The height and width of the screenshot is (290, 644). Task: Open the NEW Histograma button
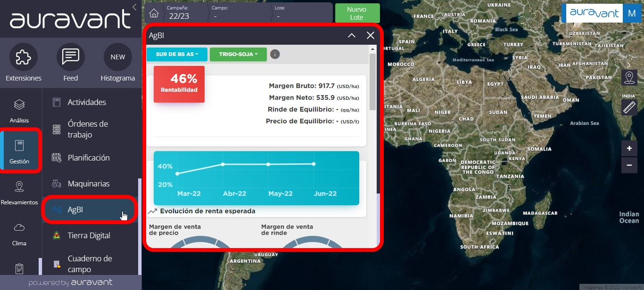(x=118, y=57)
